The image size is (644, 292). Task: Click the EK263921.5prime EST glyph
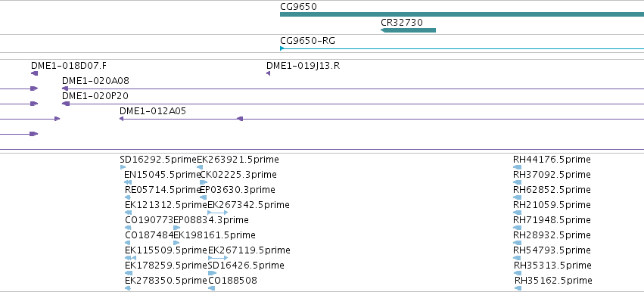pos(200,167)
